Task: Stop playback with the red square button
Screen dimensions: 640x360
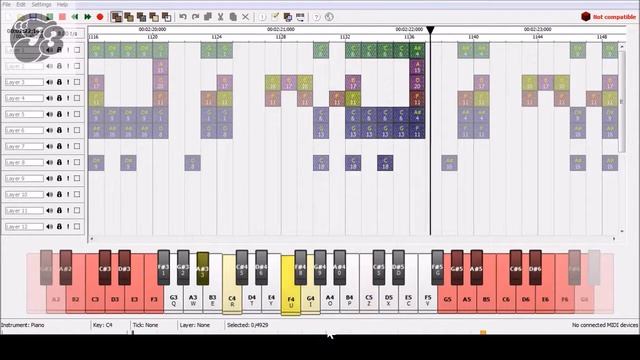Action: pos(62,17)
